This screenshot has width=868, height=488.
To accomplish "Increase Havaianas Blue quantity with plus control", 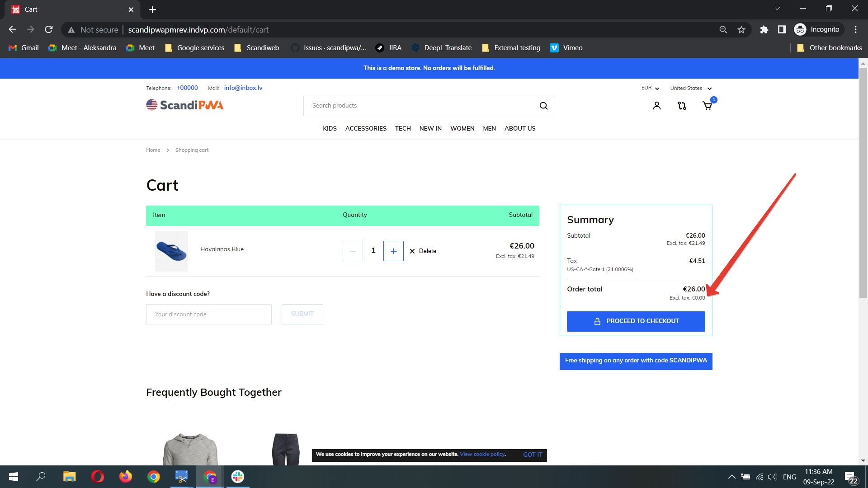I will (393, 251).
